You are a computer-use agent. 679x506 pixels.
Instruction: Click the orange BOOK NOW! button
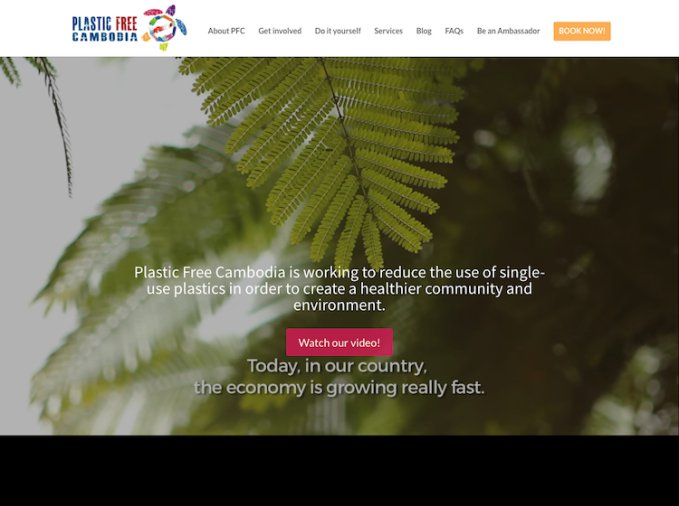point(582,31)
